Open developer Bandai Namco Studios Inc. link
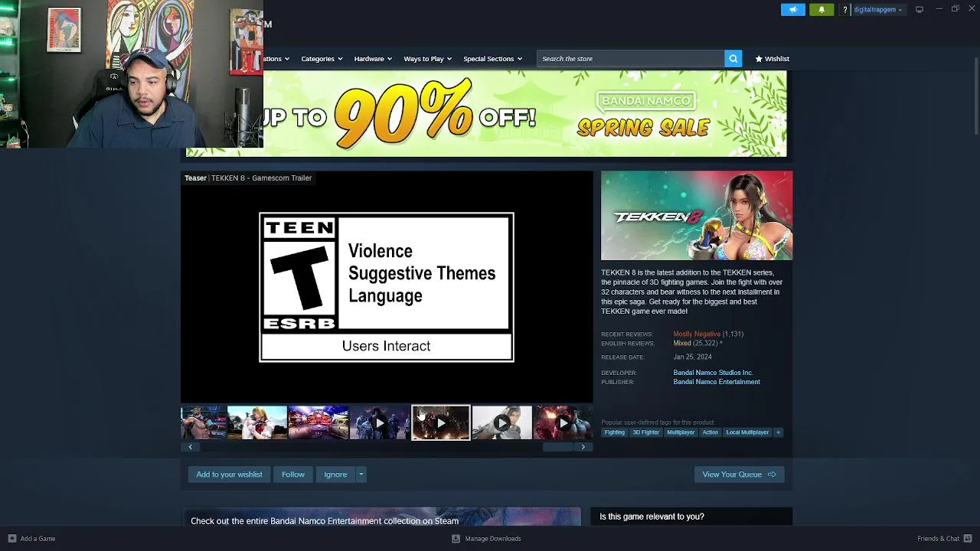The image size is (980, 551). [x=713, y=373]
